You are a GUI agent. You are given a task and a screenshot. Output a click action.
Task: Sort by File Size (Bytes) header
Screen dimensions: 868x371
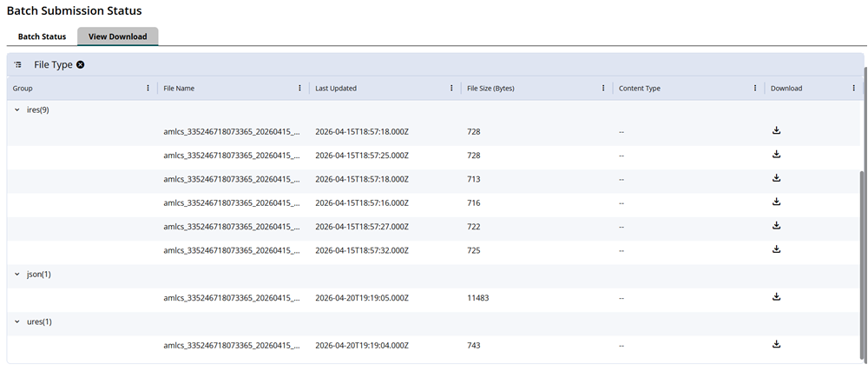[491, 88]
